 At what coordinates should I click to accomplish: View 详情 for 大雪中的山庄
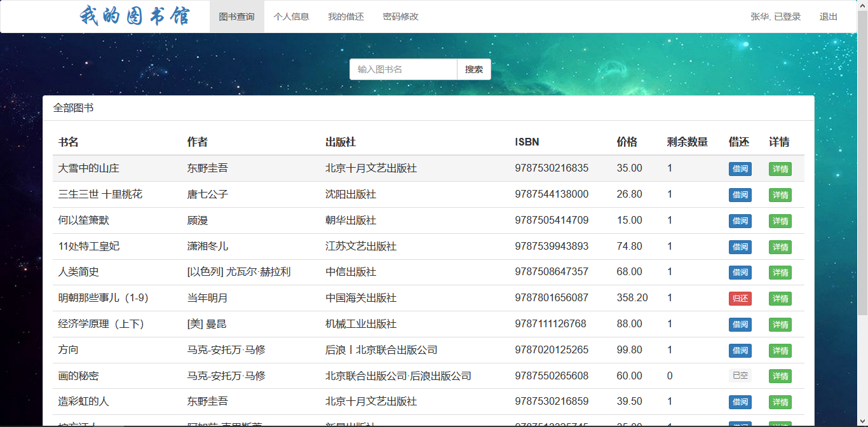coord(780,169)
